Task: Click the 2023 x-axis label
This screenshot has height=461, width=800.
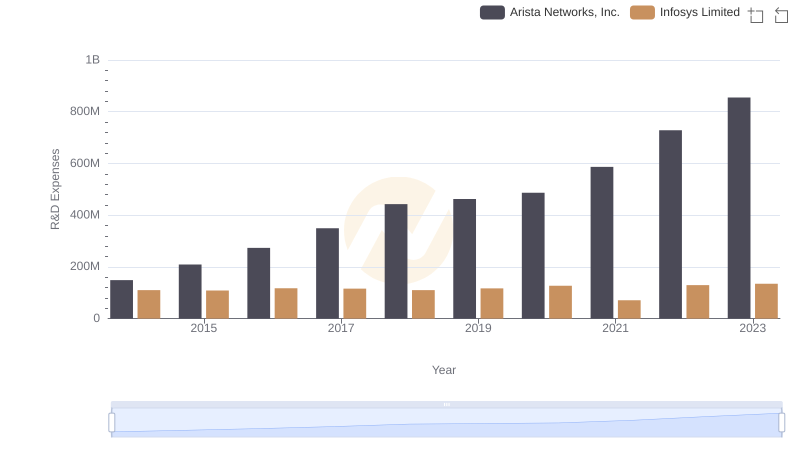Action: tap(753, 328)
